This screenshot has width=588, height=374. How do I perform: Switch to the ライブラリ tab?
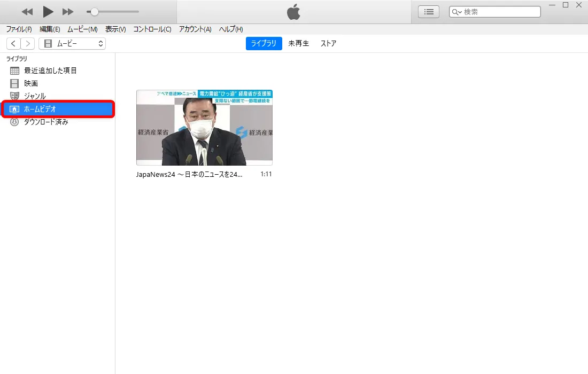coord(264,43)
